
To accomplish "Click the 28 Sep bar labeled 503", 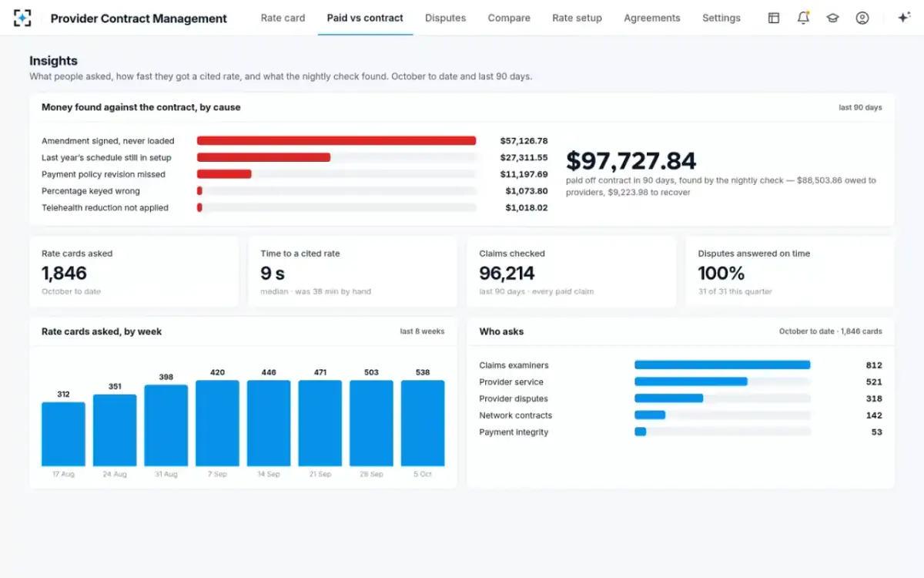I will (x=371, y=423).
